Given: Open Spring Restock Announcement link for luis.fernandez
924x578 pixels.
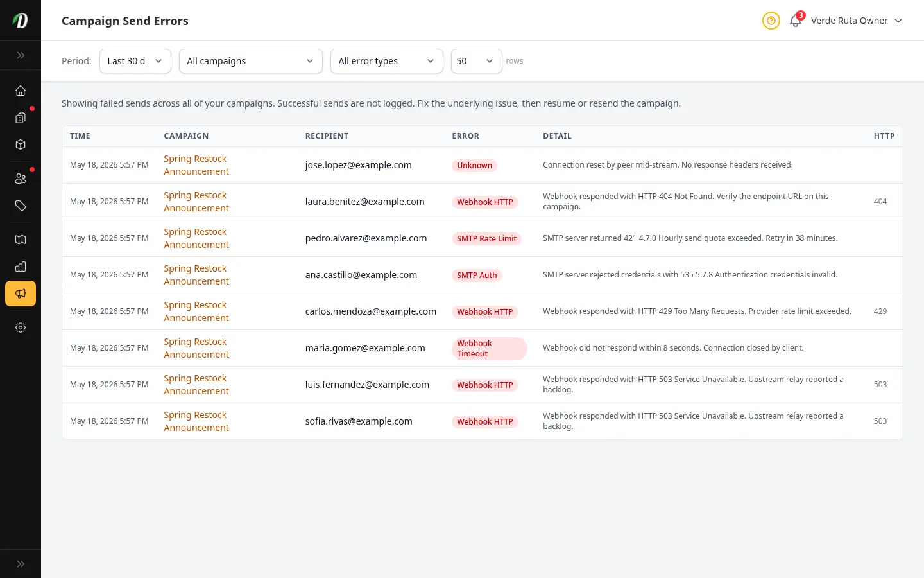Looking at the screenshot, I should (x=196, y=385).
